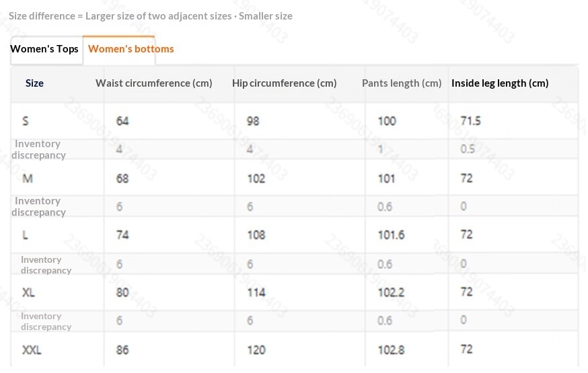Click the Size difference explanation text
The image size is (588, 373).
coord(151,16)
